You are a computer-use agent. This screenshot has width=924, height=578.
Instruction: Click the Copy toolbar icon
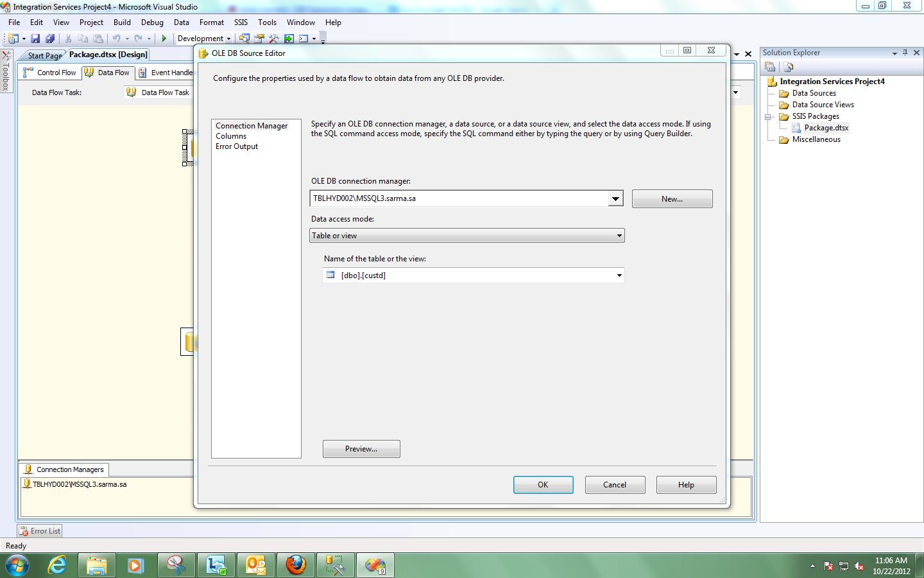83,39
